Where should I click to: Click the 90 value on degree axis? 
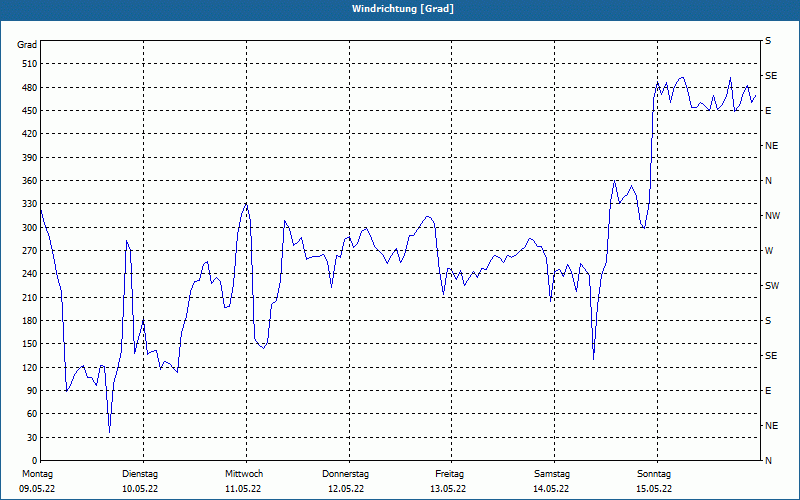point(32,391)
